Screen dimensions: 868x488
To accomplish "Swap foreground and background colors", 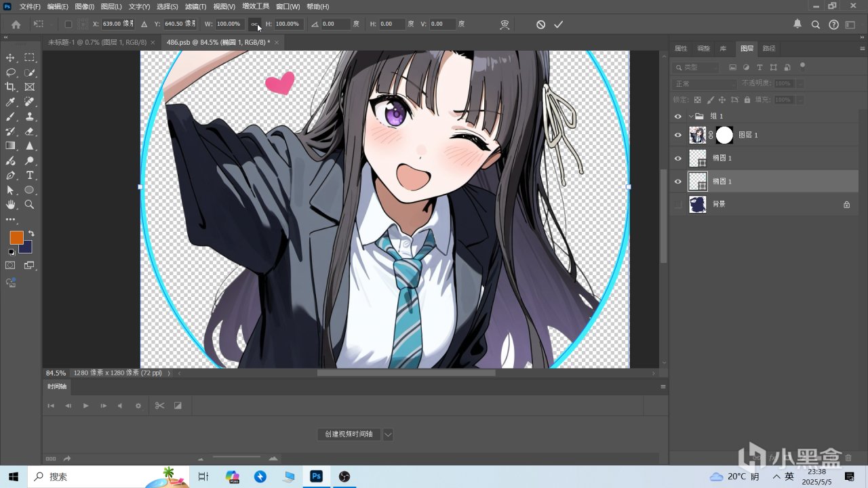I will pyautogui.click(x=31, y=234).
